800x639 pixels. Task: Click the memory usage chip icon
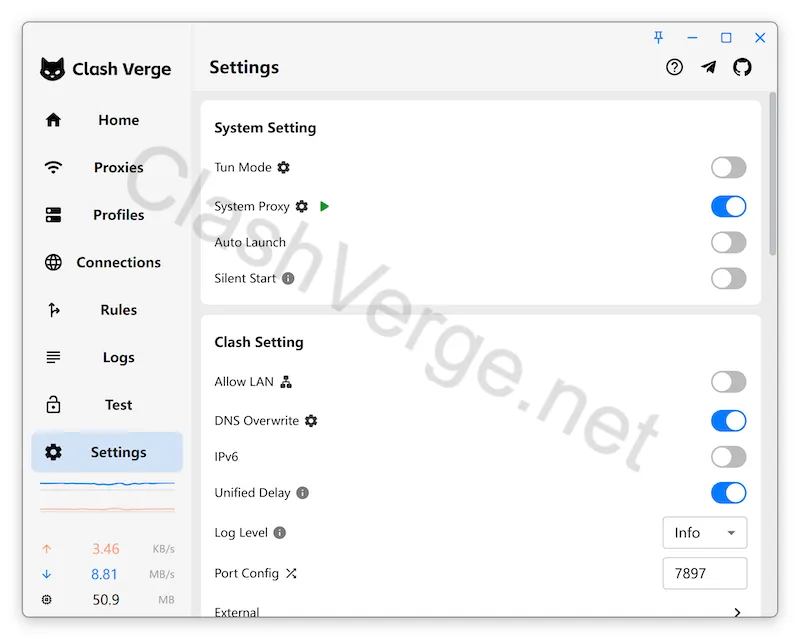(46, 599)
